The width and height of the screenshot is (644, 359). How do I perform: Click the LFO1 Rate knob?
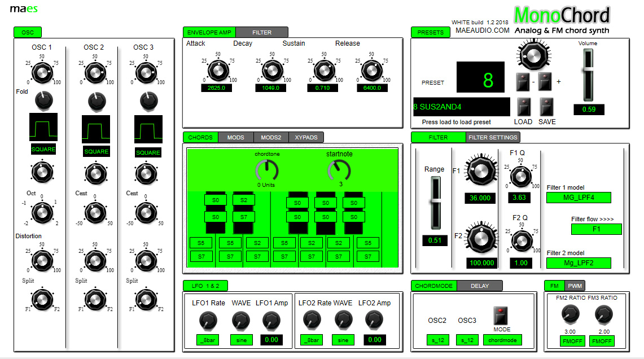[x=208, y=321]
